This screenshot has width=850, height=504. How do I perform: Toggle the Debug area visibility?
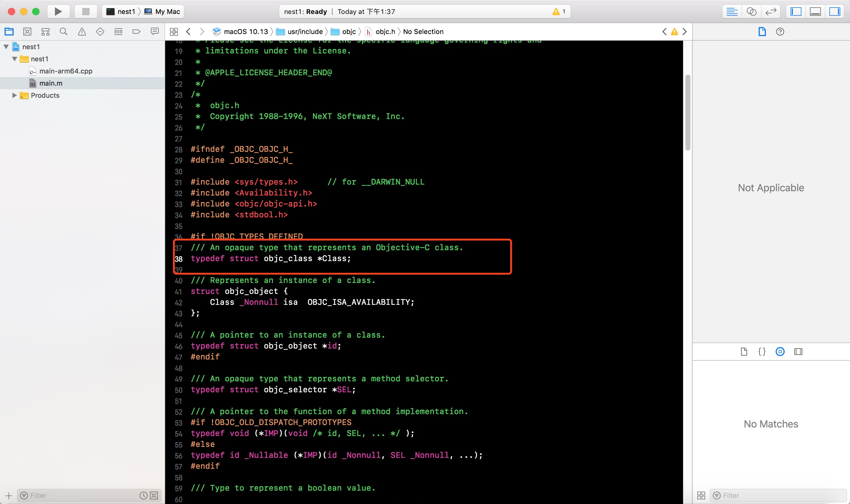click(815, 12)
